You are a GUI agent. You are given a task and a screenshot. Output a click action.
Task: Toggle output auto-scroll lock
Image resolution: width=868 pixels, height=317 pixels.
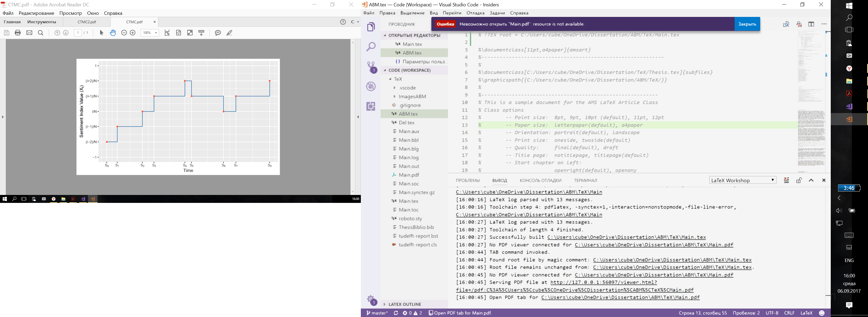[x=799, y=180]
